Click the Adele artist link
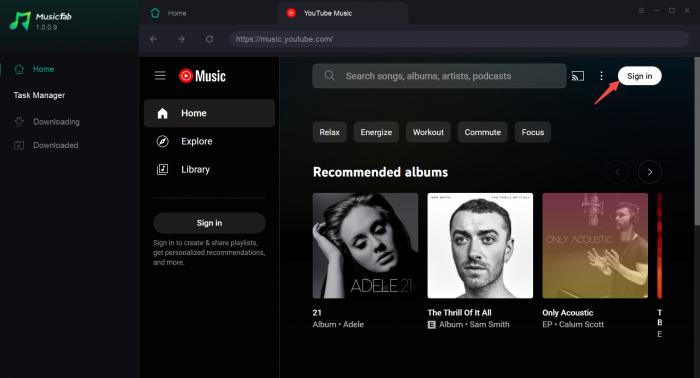Screen dimensions: 700x378 point(353,324)
